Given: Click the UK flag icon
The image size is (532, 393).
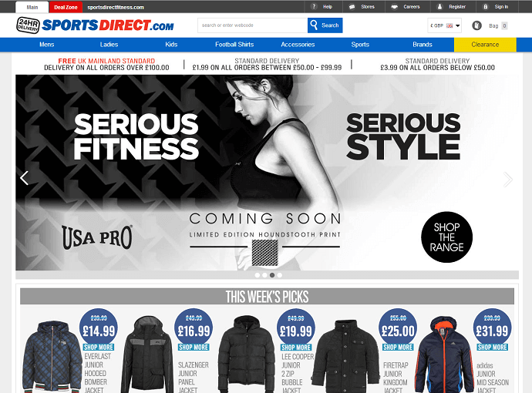Looking at the screenshot, I should (x=450, y=25).
